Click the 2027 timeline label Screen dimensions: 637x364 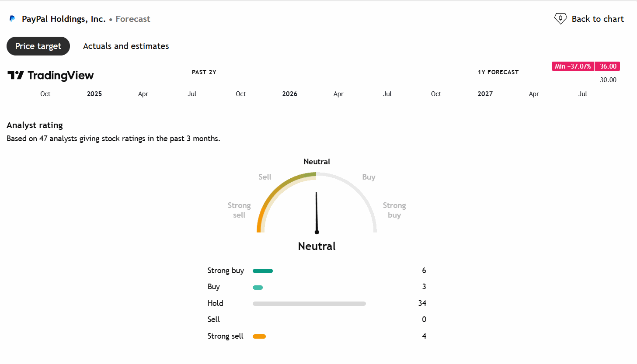tap(485, 94)
